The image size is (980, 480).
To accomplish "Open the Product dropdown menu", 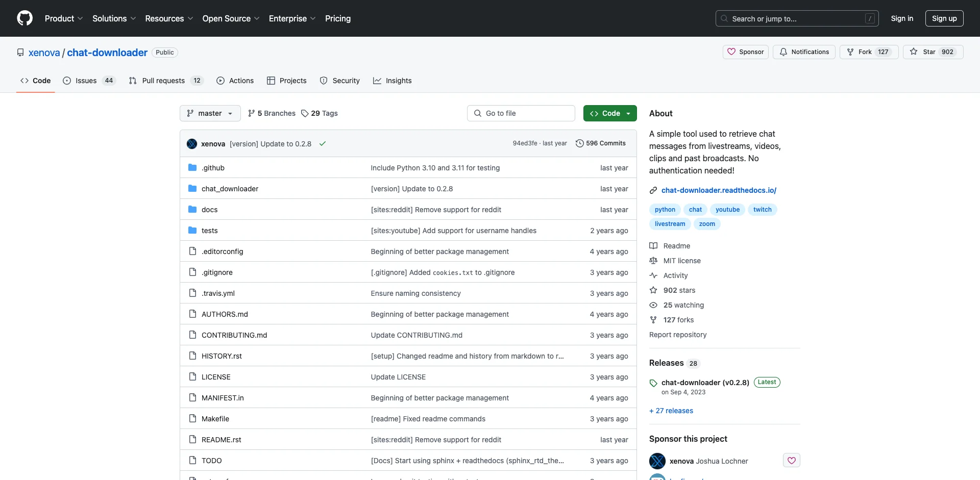I will (x=64, y=18).
